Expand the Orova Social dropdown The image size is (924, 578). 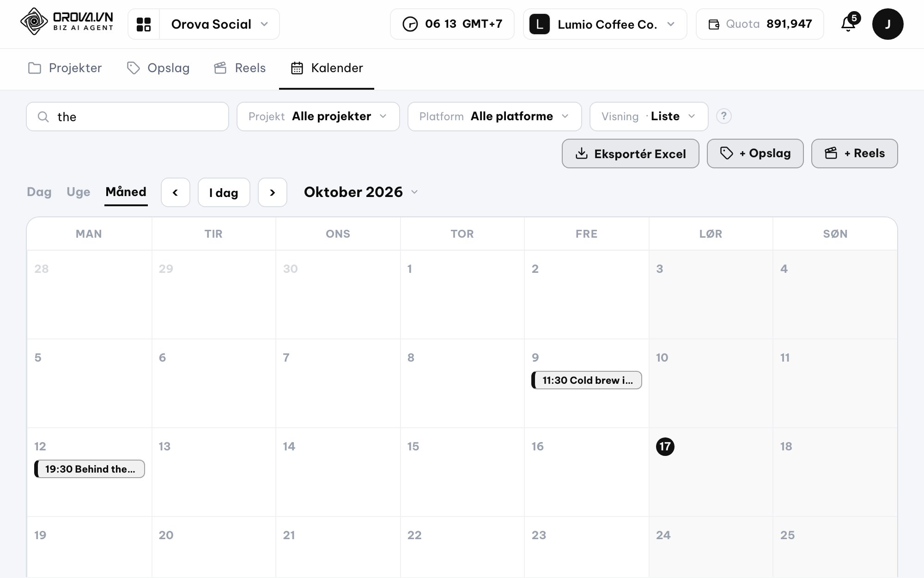click(219, 24)
